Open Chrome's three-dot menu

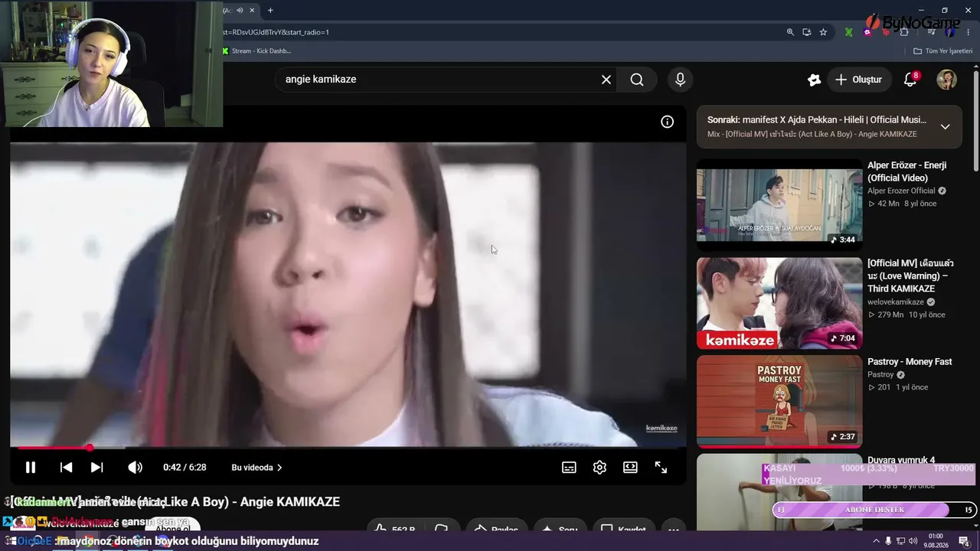point(968,32)
